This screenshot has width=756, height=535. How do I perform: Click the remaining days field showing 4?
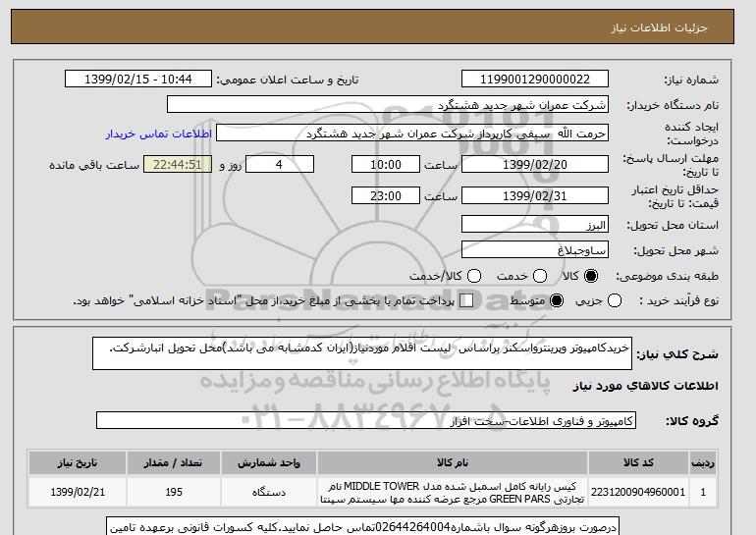click(x=280, y=164)
